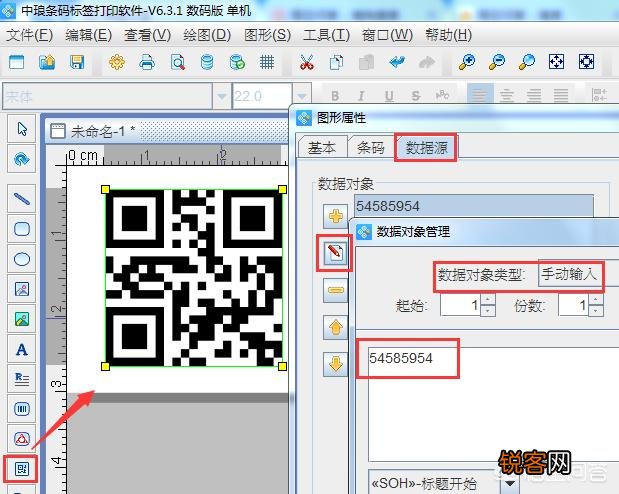This screenshot has height=494, width=619.
Task: Click the database with green check icon
Action: click(x=237, y=62)
